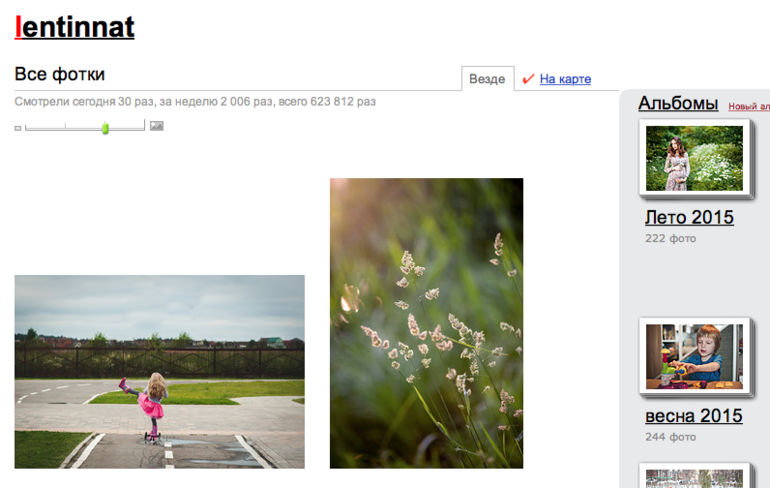
Task: Open the Лето 2015 album title link
Action: (x=689, y=217)
